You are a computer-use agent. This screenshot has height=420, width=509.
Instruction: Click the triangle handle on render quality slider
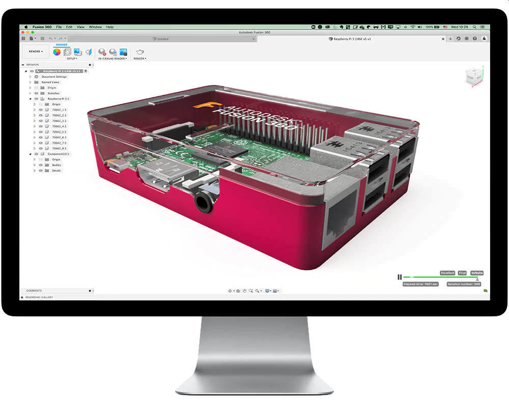click(477, 279)
